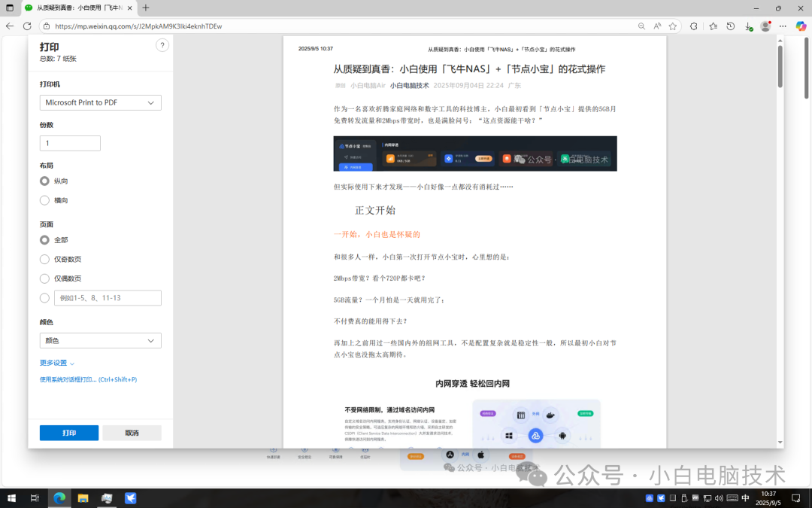
Task: Open a new tab with plus icon
Action: [146, 8]
